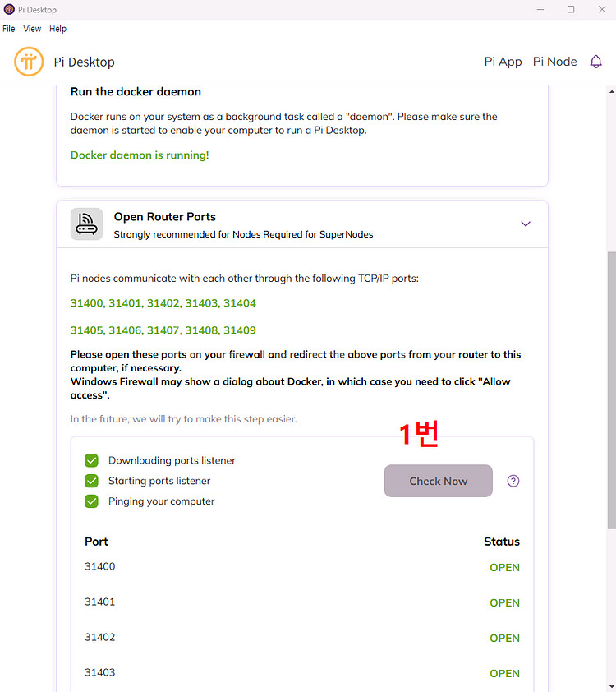Click the Pi Desktop logo icon
Viewport: 616px width, 692px height.
click(29, 62)
